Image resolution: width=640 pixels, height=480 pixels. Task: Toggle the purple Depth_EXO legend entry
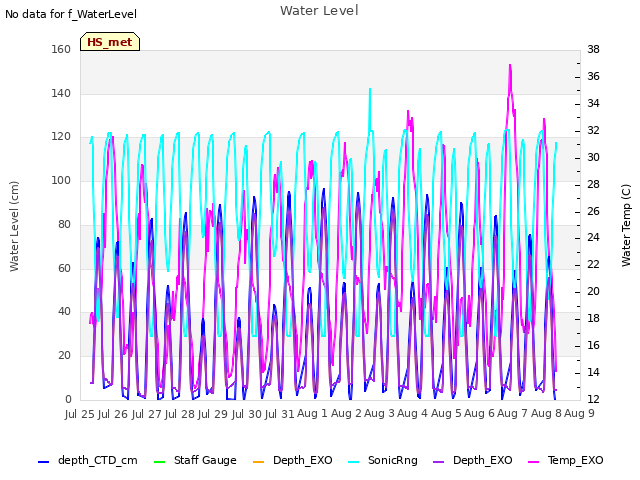pyautogui.click(x=473, y=460)
